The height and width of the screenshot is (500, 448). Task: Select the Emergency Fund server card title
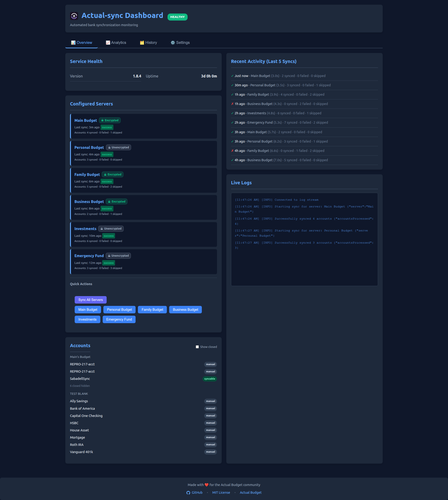[x=89, y=256]
